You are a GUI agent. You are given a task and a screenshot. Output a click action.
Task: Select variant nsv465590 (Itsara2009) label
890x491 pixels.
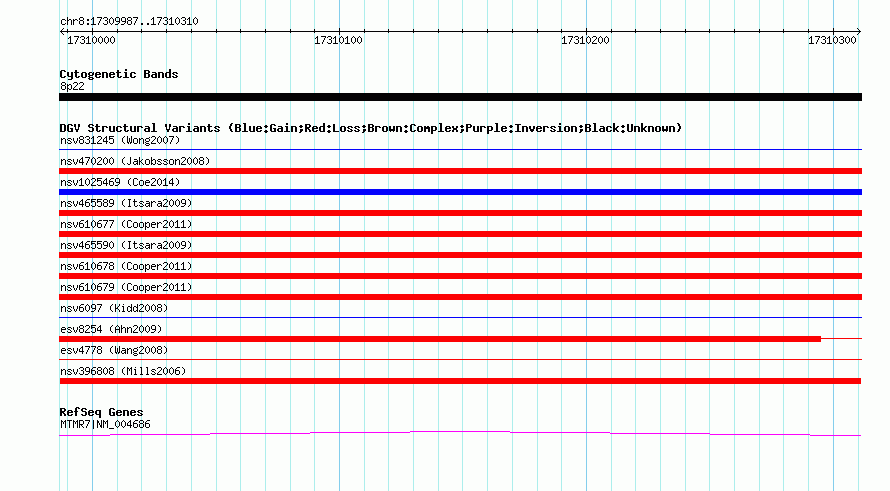coord(126,245)
